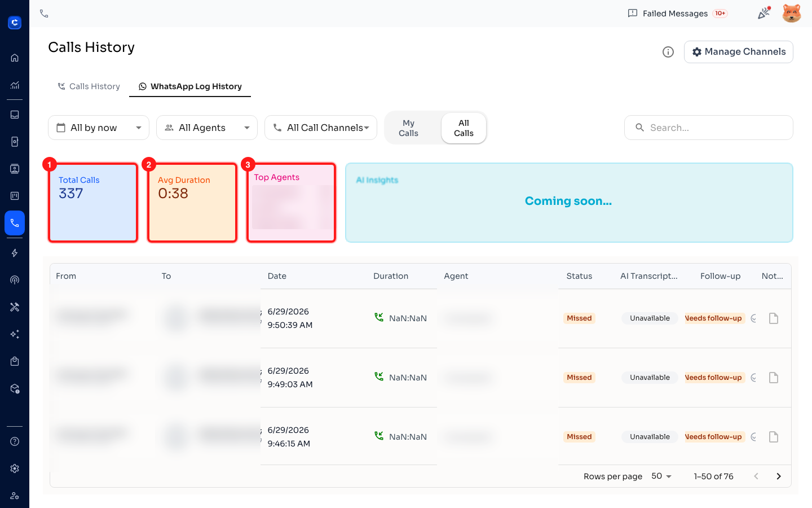Click the incoming call icon on 9:49:03 AM row
This screenshot has height=508, width=812.
coord(379,376)
